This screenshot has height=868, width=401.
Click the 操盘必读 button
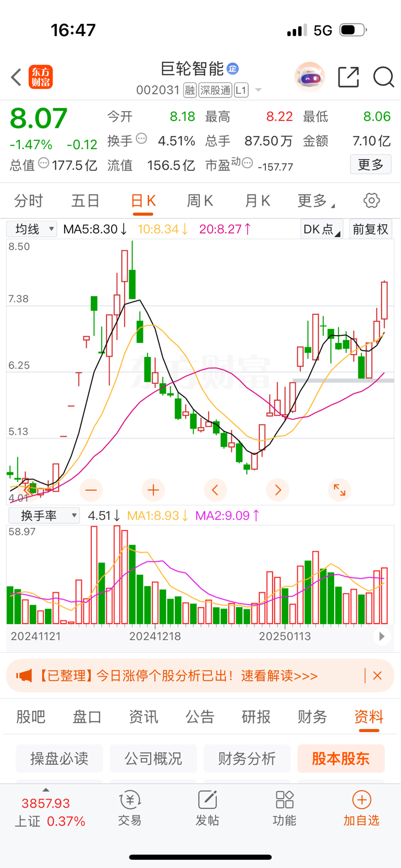click(59, 759)
